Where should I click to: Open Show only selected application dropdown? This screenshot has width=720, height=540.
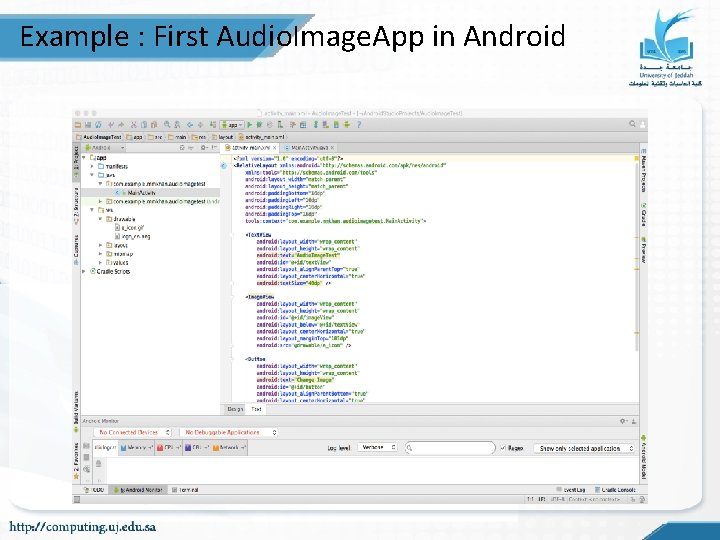tap(585, 448)
